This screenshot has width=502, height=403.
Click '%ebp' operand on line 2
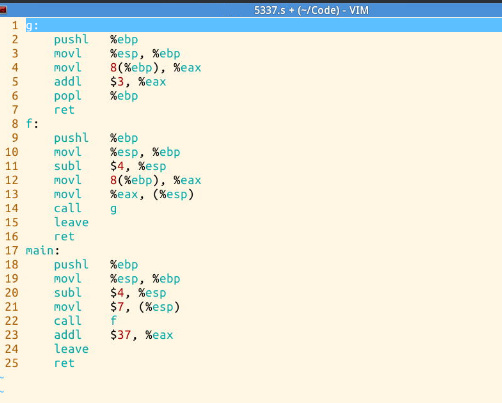pos(124,40)
